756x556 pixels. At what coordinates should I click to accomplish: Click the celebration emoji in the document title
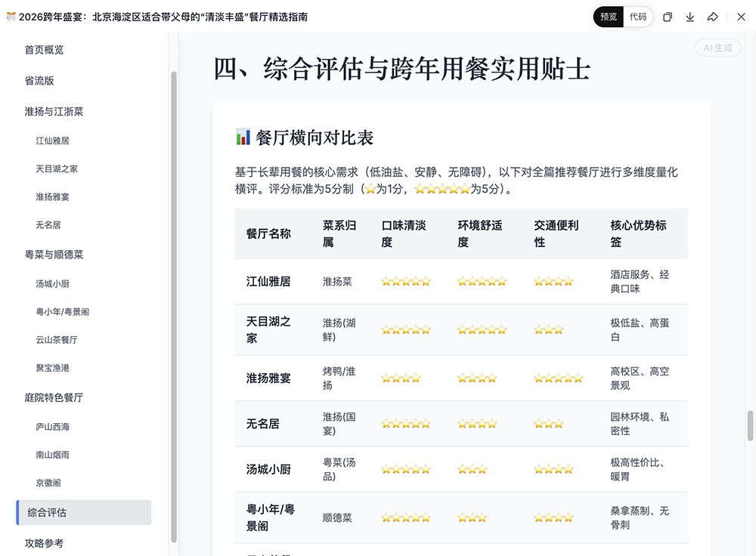tap(9, 13)
